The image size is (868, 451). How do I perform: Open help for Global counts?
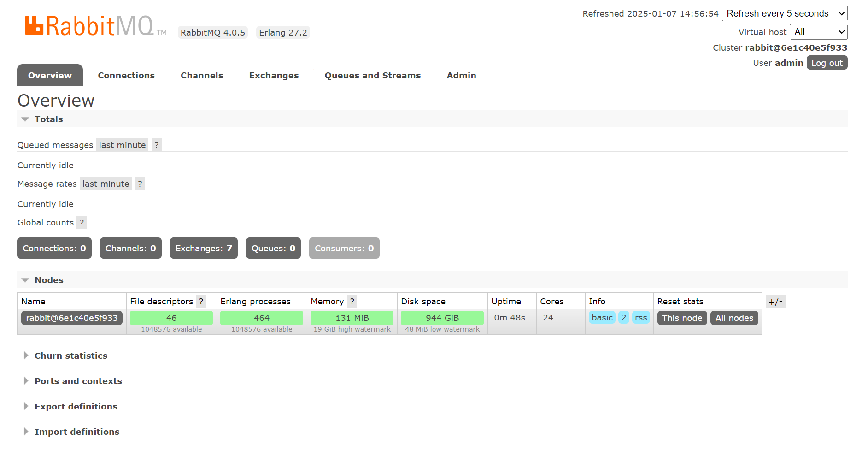(x=82, y=222)
